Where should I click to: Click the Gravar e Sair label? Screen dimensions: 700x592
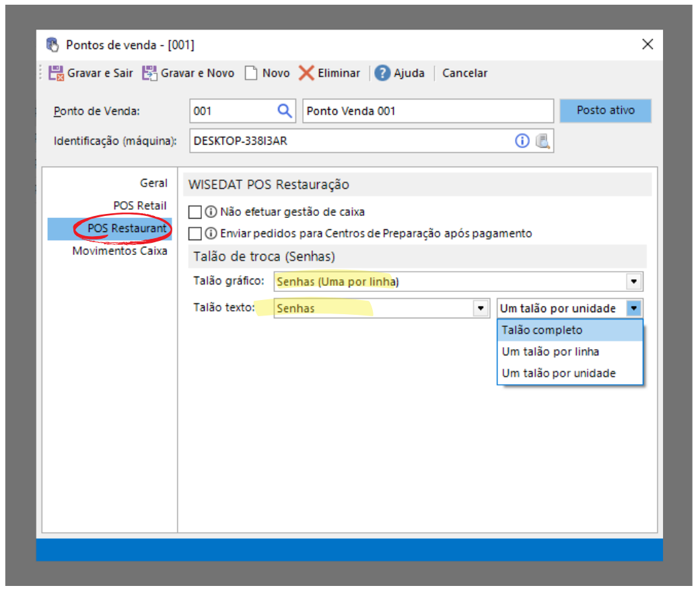tap(100, 73)
